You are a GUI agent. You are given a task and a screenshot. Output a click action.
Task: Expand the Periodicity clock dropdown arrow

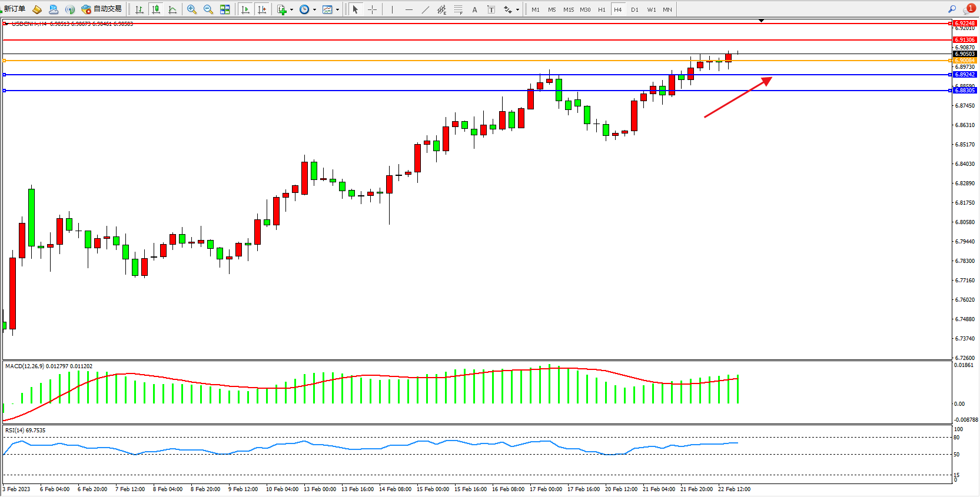(x=314, y=9)
